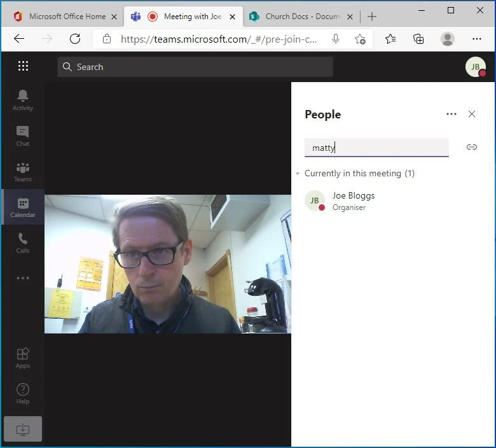Add this page to favorites
496x448 pixels.
(x=360, y=39)
